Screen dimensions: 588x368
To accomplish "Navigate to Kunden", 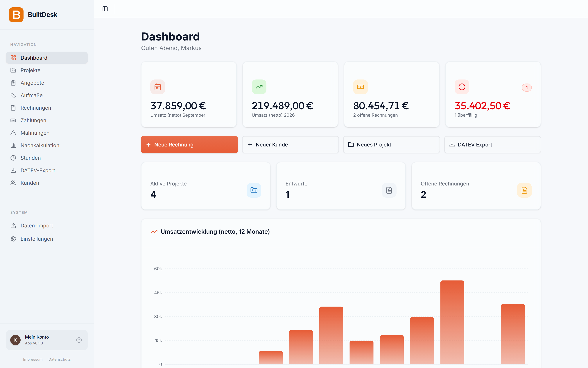I will 47,183.
